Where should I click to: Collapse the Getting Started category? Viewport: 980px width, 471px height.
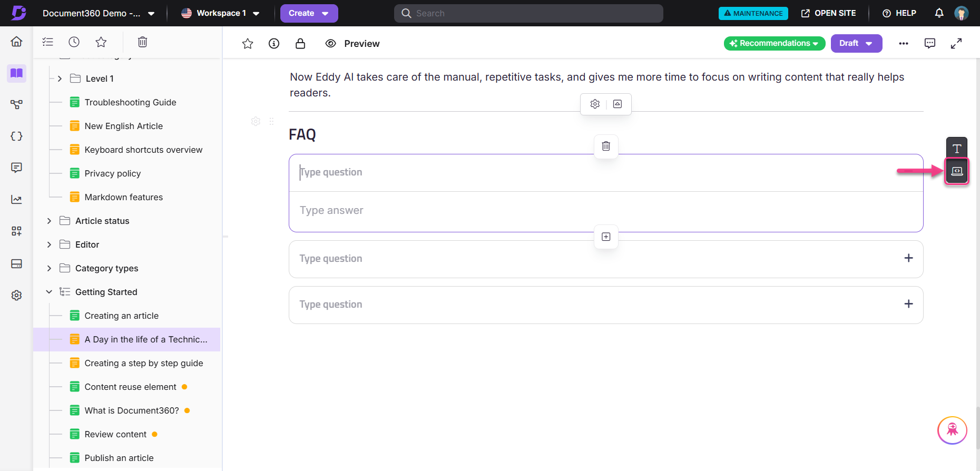(x=49, y=292)
